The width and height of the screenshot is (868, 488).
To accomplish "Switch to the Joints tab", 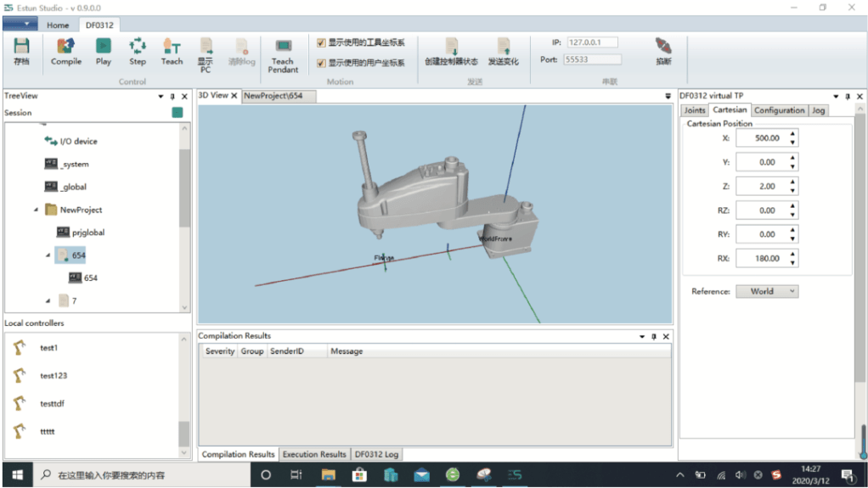I will [x=694, y=110].
